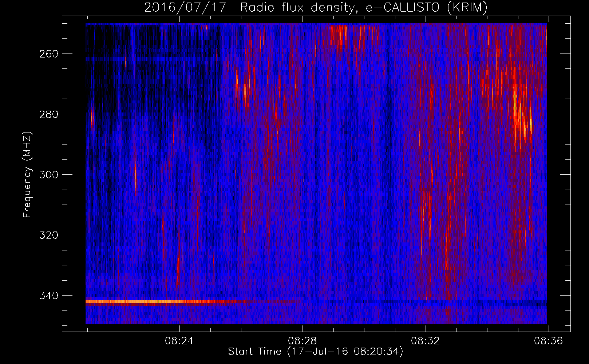Image resolution: width=589 pixels, height=364 pixels.
Task: Click the 08:36 time tick label
Action: pos(548,341)
